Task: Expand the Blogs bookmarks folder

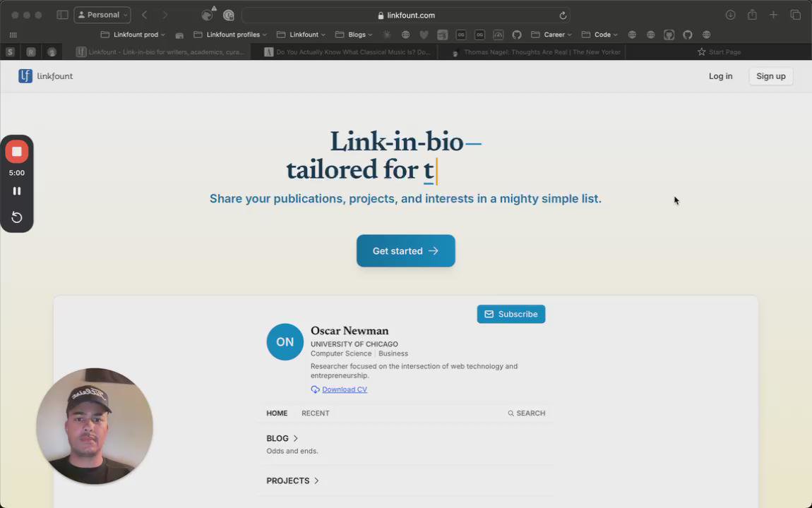Action: pos(354,35)
